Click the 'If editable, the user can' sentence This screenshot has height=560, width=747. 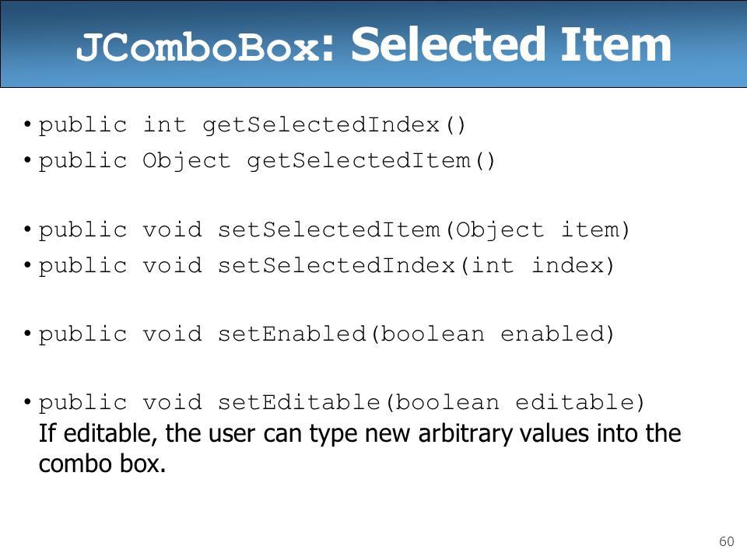coord(359,434)
